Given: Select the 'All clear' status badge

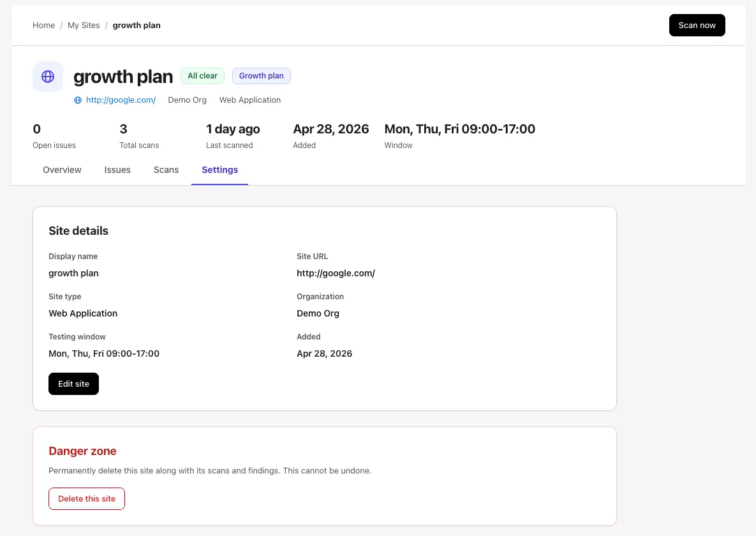Looking at the screenshot, I should click(x=202, y=75).
